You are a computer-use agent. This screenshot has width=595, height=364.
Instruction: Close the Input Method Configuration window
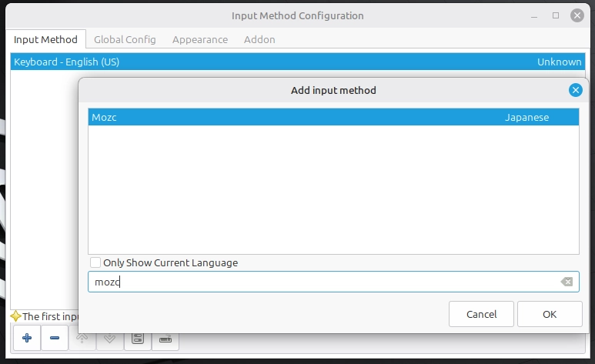pyautogui.click(x=577, y=15)
